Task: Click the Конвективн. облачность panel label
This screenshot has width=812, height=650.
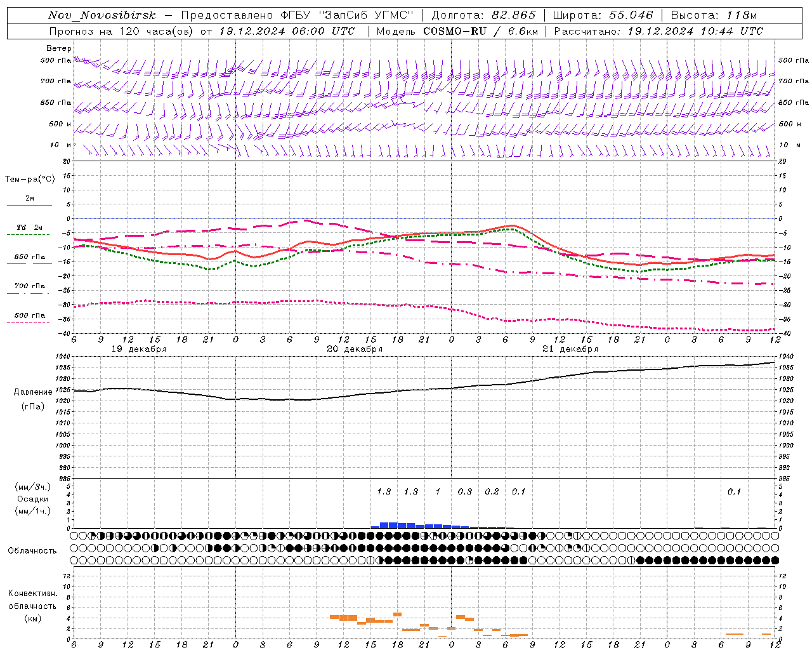Action: click(32, 606)
